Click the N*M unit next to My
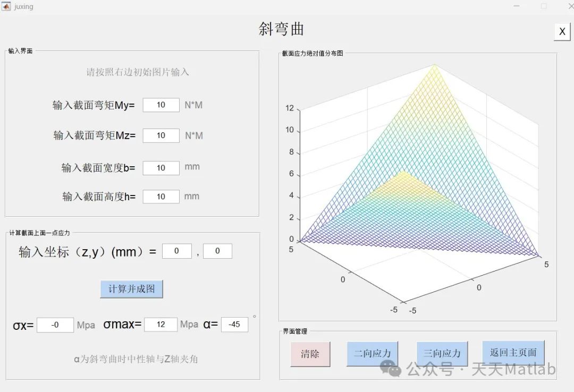The image size is (574, 392). 193,105
